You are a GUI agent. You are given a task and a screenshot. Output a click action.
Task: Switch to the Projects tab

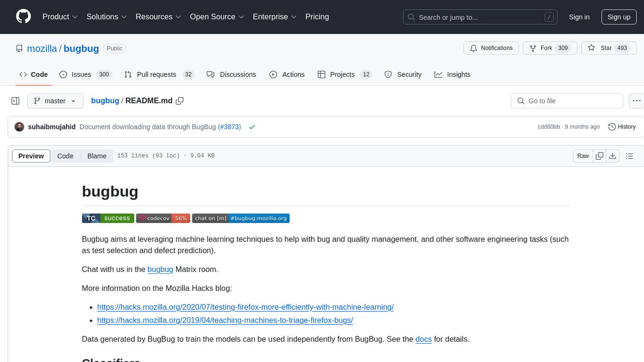tap(344, 74)
